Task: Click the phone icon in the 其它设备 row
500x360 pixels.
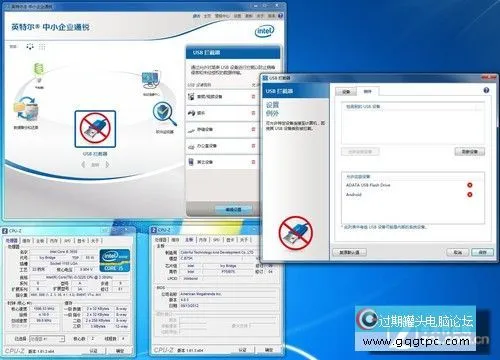Action: (x=191, y=162)
